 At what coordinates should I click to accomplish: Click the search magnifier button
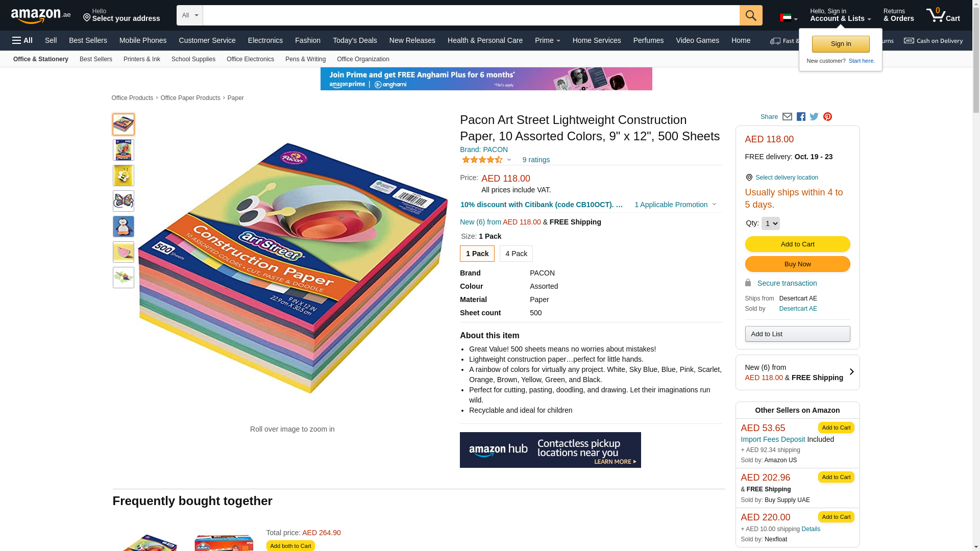click(751, 15)
